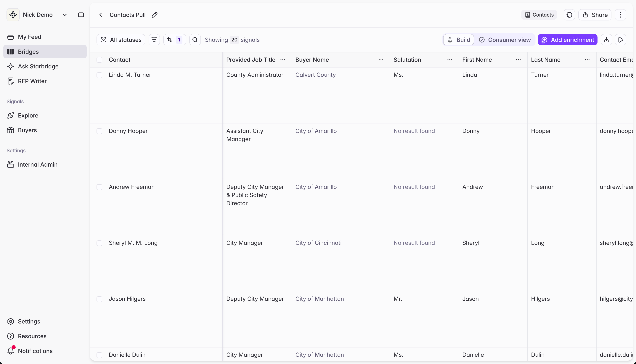Open the sort control showing 1
The image size is (636, 364).
tap(174, 40)
